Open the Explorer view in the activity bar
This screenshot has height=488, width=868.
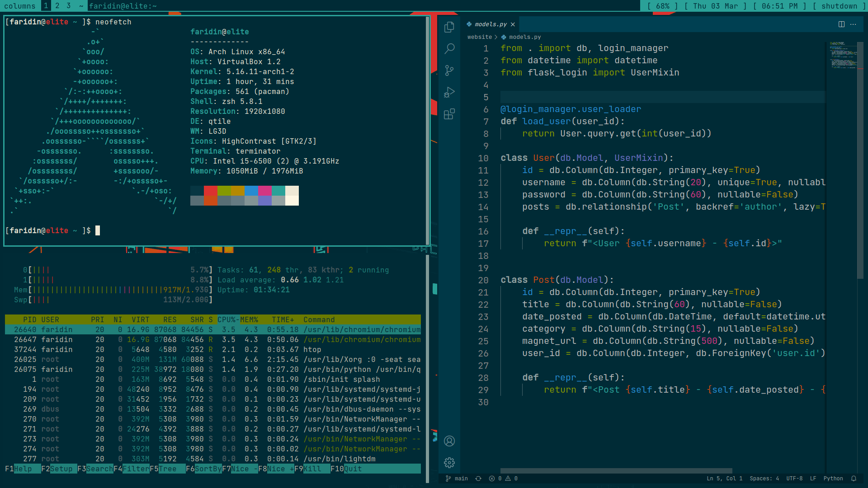[449, 27]
